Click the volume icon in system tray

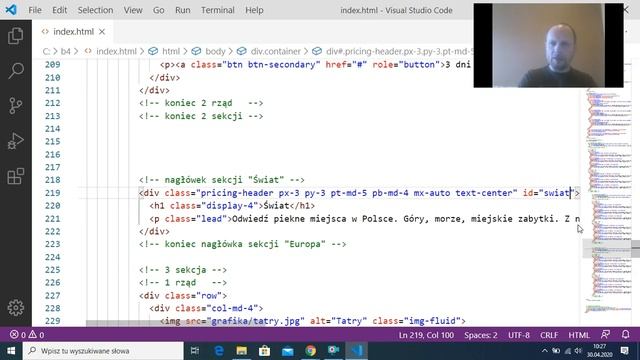pos(578,351)
